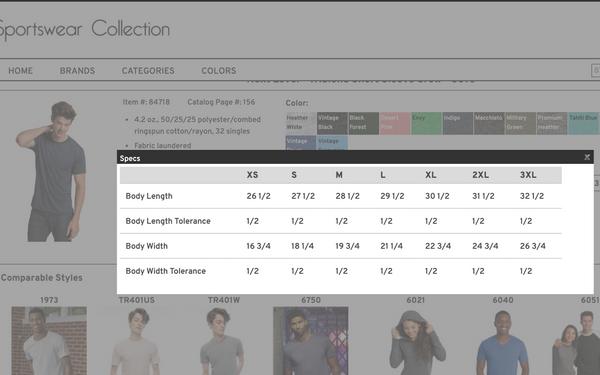Open comparable style TR401W thumbnail
600x375 pixels.
click(x=223, y=341)
